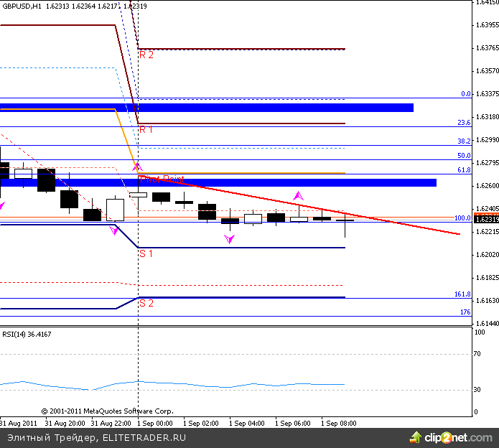The width and height of the screenshot is (499, 448).
Task: Click the ELITETRADER.RU link text
Action: pyautogui.click(x=144, y=437)
